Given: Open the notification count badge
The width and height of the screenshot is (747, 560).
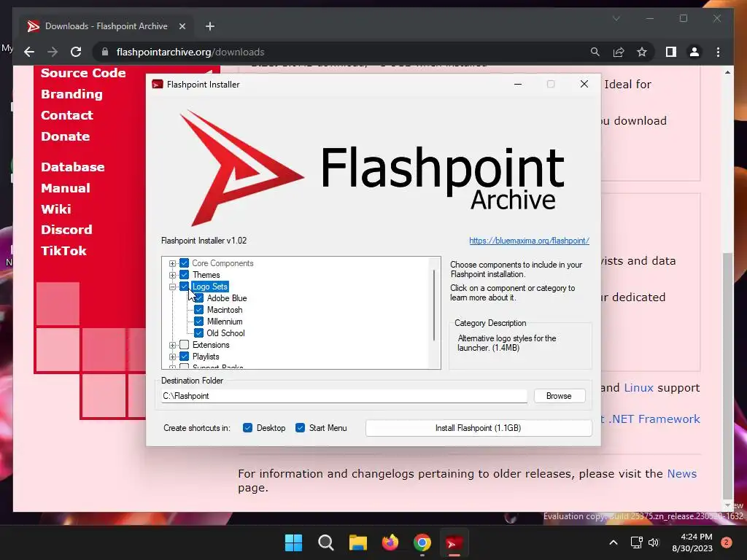Looking at the screenshot, I should pos(727,542).
